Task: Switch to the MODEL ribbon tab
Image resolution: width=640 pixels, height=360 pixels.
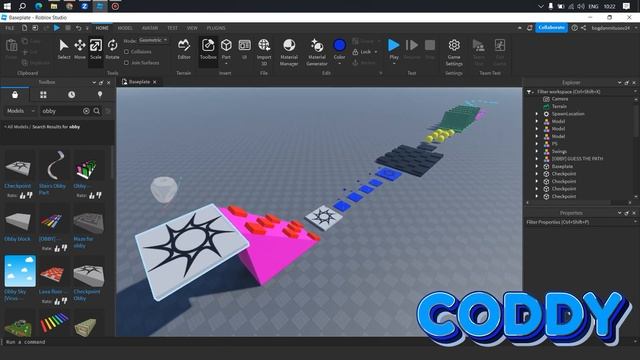Action: [x=125, y=28]
